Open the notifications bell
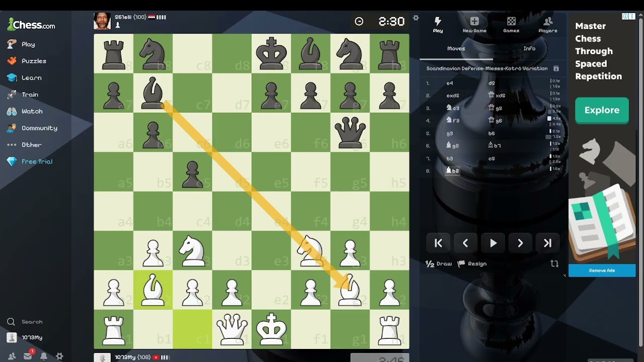Screen dimensions: 644x362 click(x=44, y=356)
